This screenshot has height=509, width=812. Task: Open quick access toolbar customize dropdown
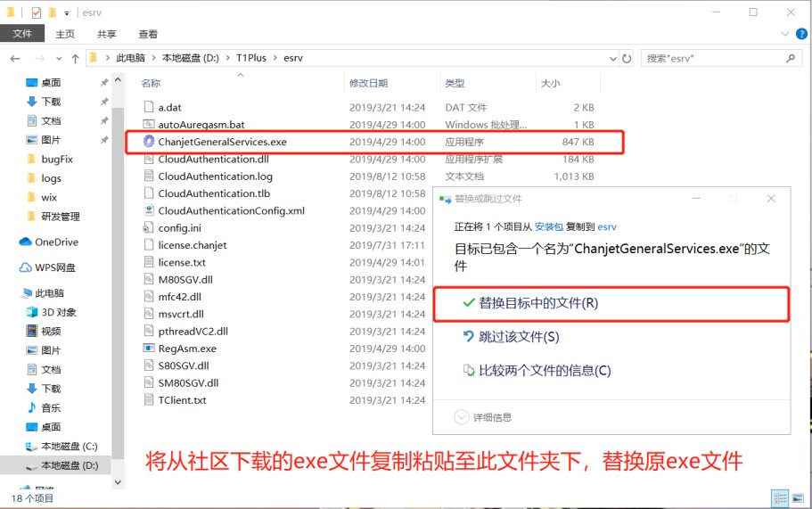66,13
